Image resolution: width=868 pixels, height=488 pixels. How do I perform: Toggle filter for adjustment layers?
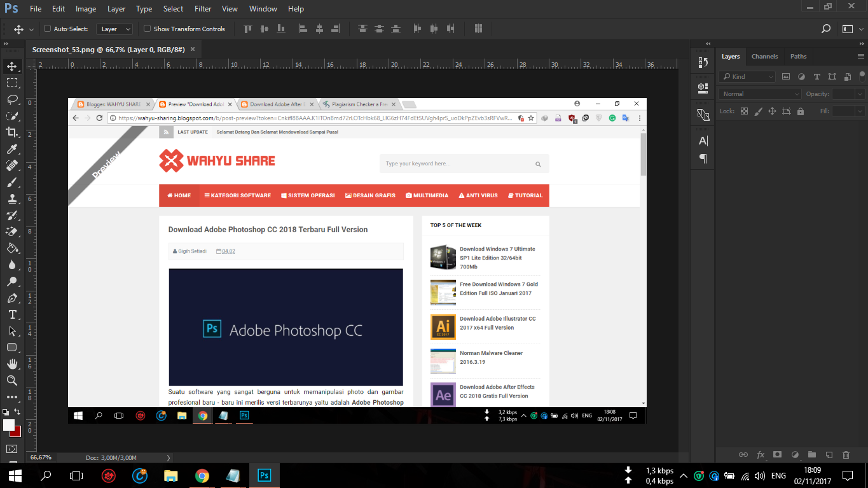(x=801, y=76)
